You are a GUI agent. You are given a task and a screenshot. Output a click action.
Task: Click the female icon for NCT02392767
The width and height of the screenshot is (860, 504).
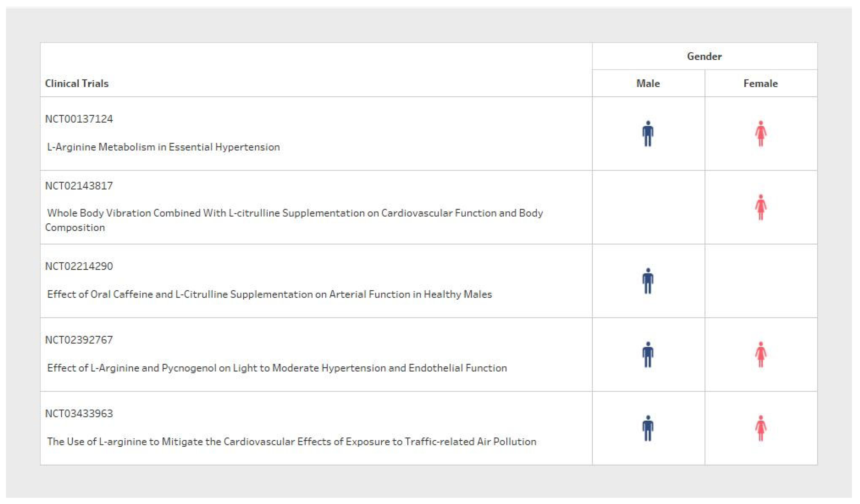click(760, 355)
